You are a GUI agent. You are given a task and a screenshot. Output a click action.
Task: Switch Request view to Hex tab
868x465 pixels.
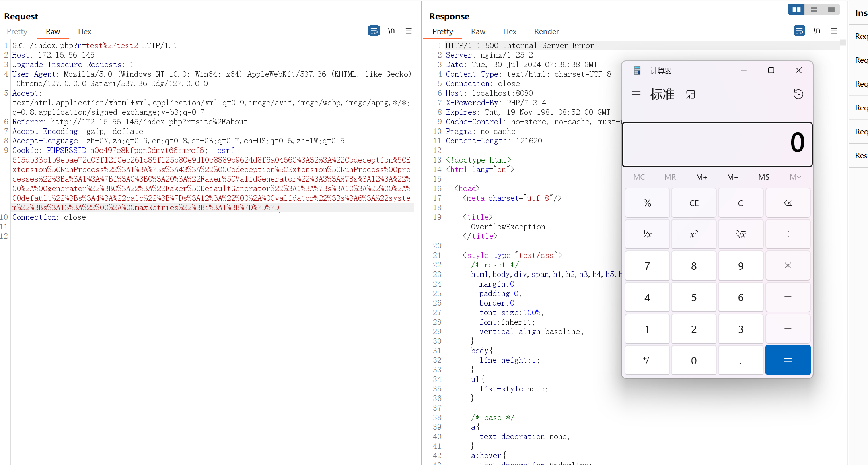[x=84, y=31]
